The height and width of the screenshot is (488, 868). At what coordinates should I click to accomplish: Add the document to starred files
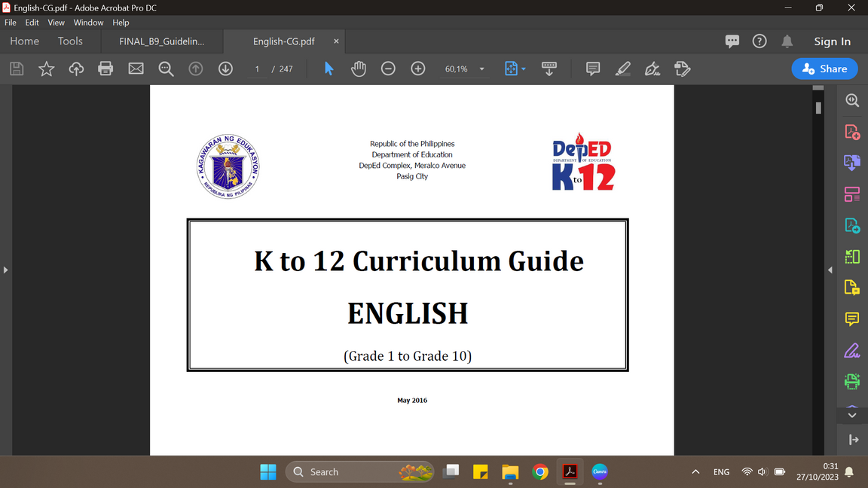(x=46, y=69)
